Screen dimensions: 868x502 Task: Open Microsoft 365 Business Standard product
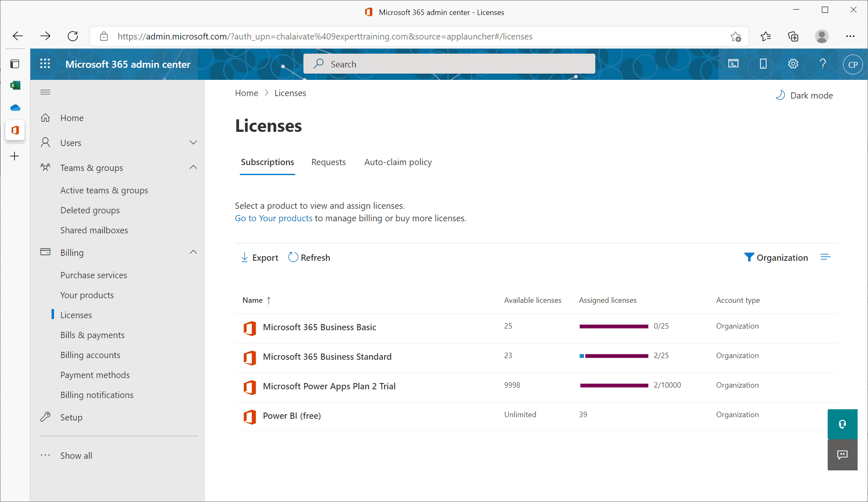pyautogui.click(x=327, y=356)
